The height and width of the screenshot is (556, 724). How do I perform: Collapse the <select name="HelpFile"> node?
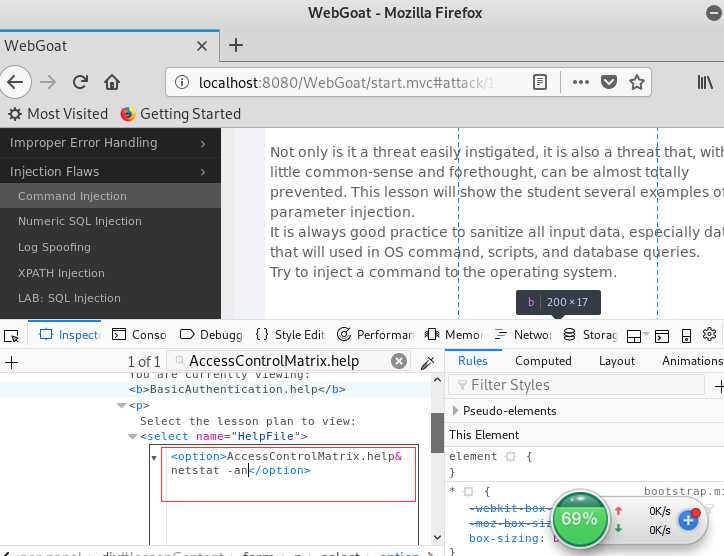click(x=132, y=436)
